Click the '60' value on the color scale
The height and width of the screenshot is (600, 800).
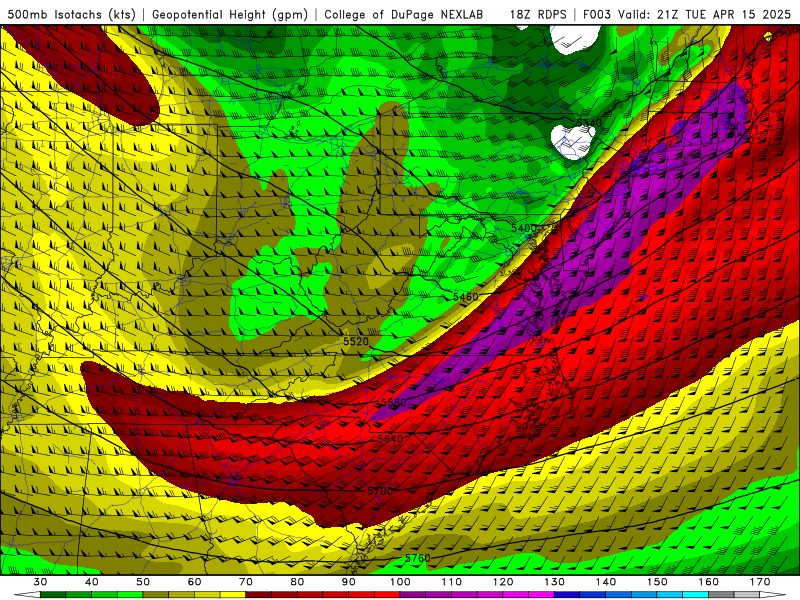coord(194,582)
